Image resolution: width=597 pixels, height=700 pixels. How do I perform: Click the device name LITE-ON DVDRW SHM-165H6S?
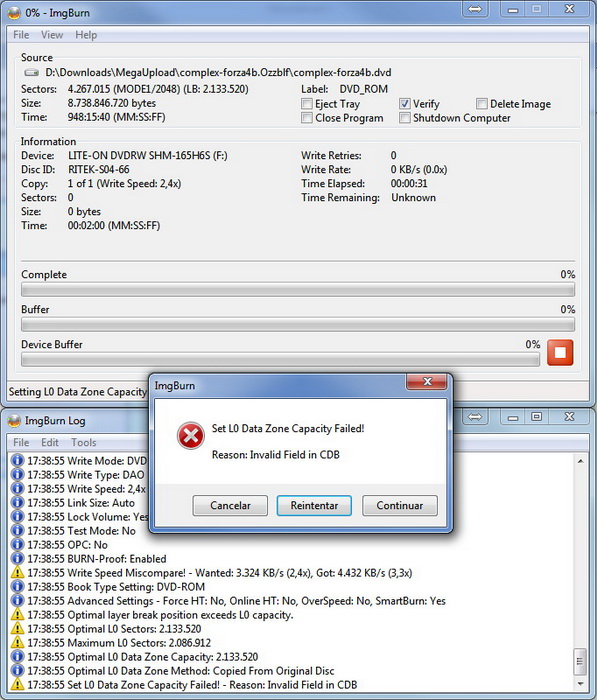[147, 155]
